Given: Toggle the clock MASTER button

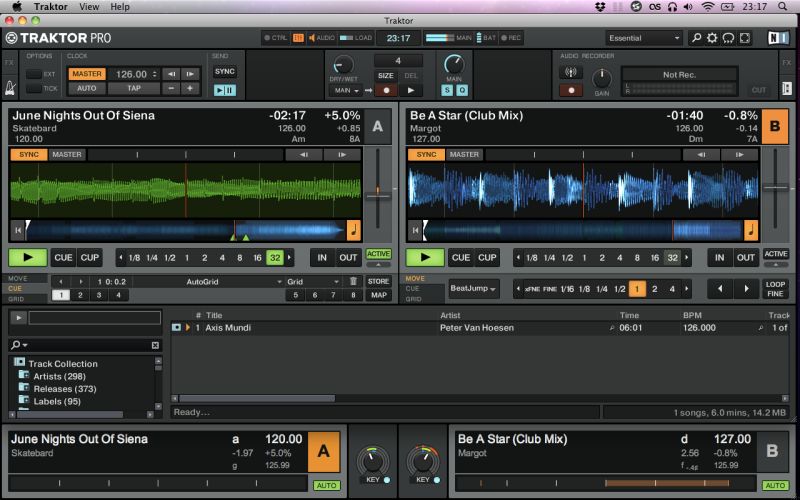Looking at the screenshot, I should coord(87,74).
